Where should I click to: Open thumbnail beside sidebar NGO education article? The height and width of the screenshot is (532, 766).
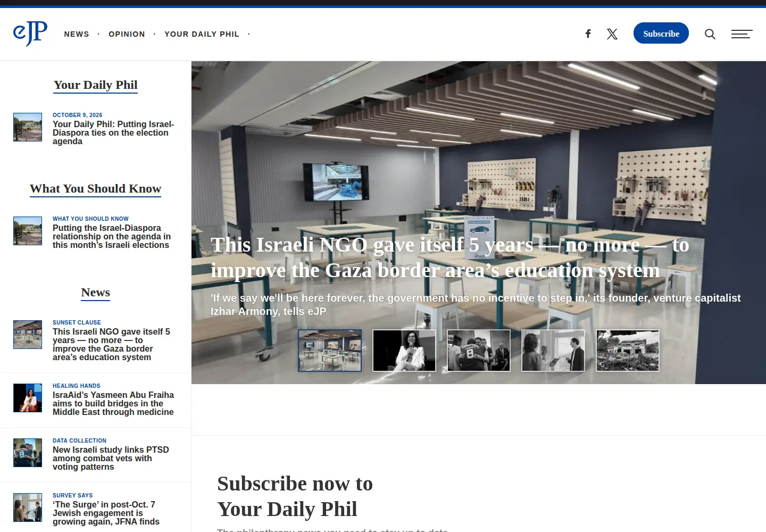tap(28, 335)
